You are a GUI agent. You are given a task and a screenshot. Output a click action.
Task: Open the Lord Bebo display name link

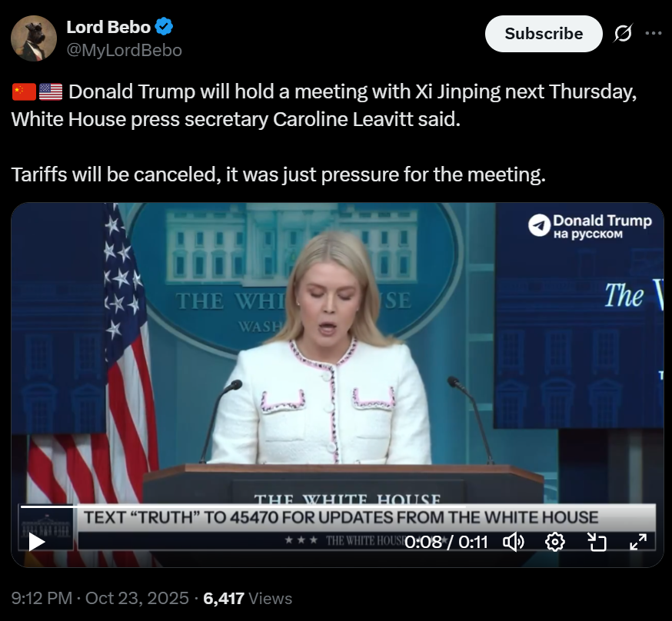pos(108,27)
